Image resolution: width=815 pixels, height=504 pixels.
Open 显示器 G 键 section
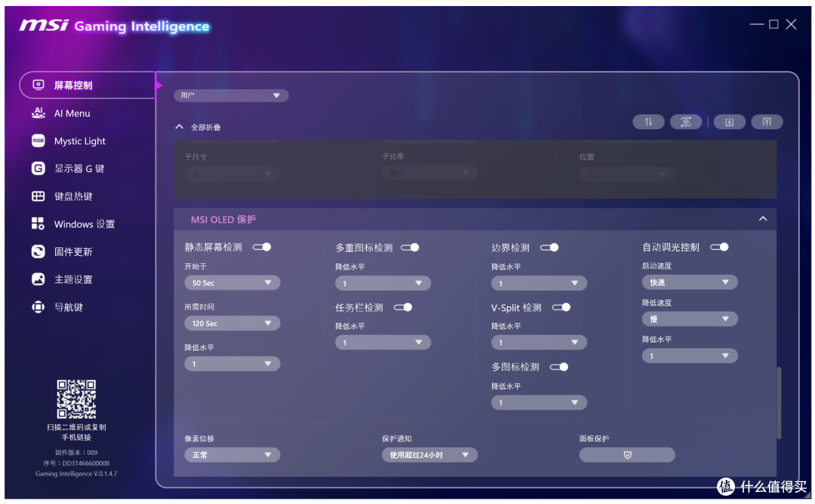pos(79,168)
